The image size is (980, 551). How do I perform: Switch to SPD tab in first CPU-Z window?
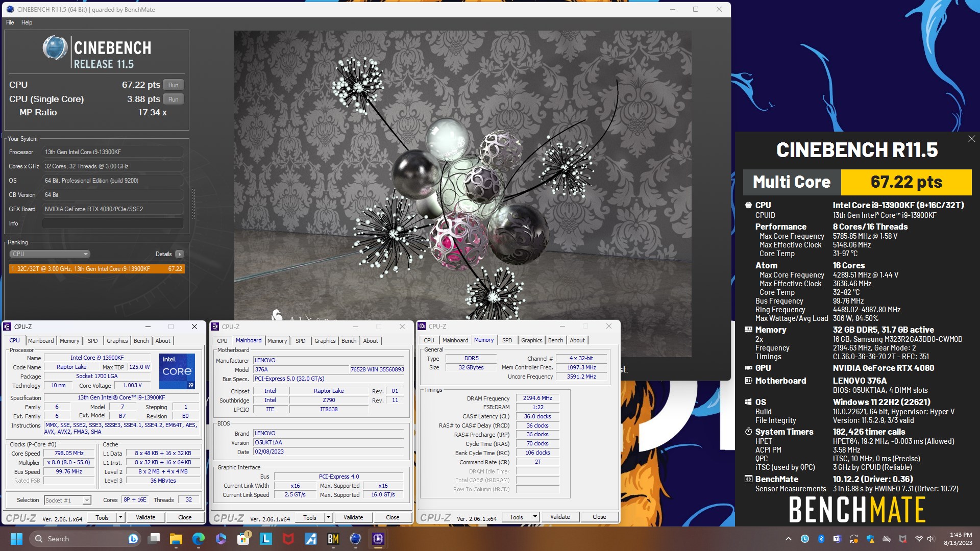point(92,341)
